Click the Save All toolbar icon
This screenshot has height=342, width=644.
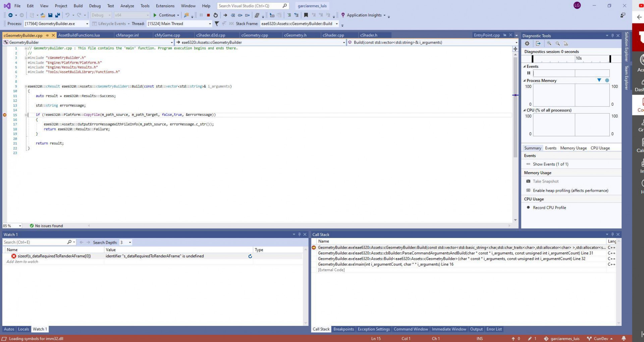pos(57,15)
